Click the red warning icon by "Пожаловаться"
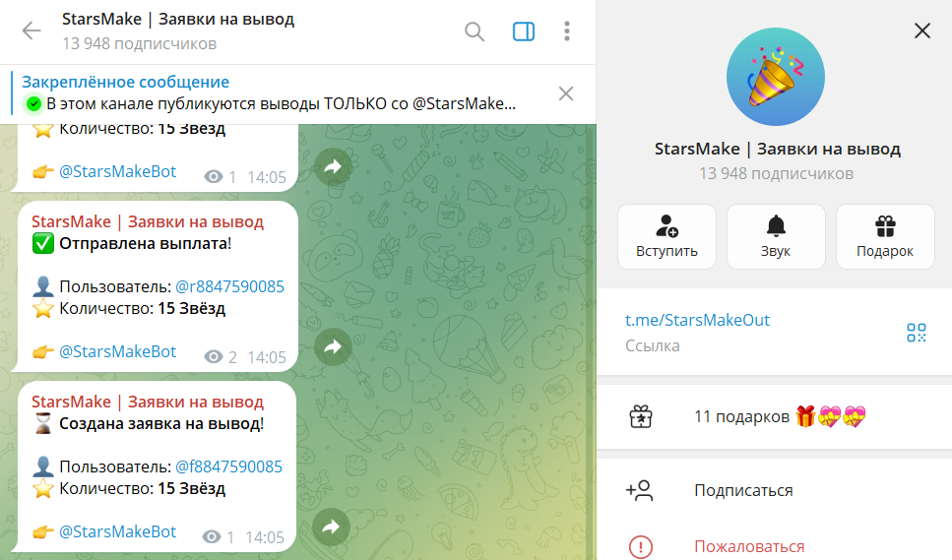 click(x=641, y=547)
